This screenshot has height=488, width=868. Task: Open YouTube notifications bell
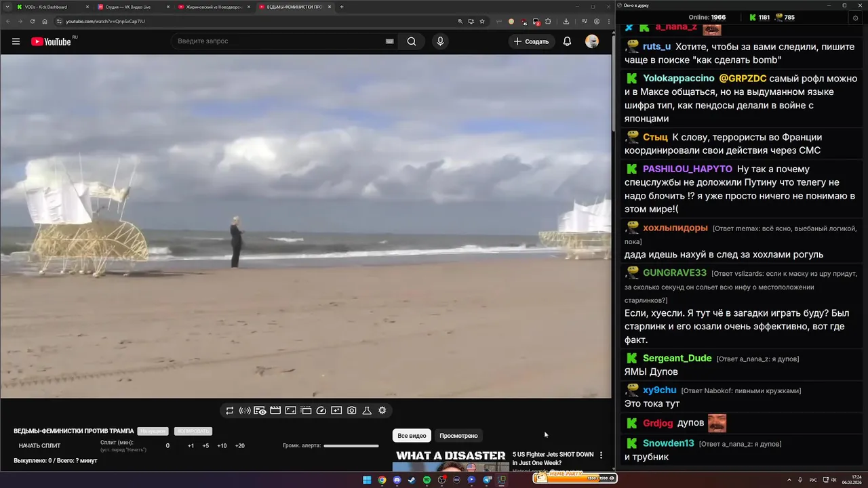(568, 41)
